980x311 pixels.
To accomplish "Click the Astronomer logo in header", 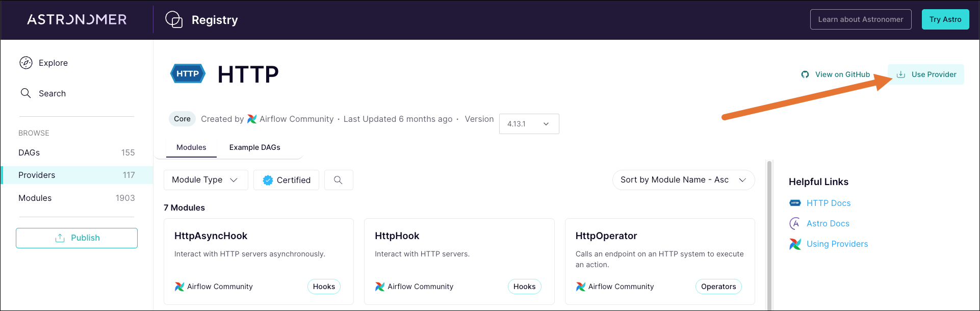I will point(77,19).
